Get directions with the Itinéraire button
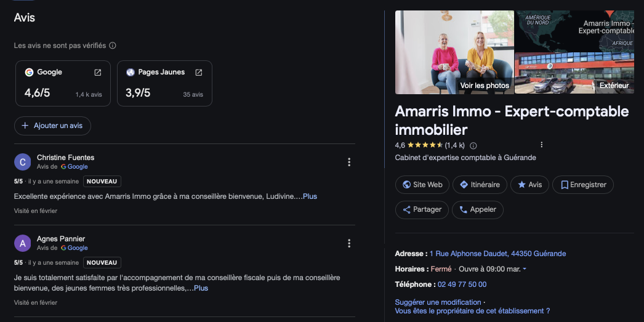Screen dimensions: 644x322 coord(480,185)
